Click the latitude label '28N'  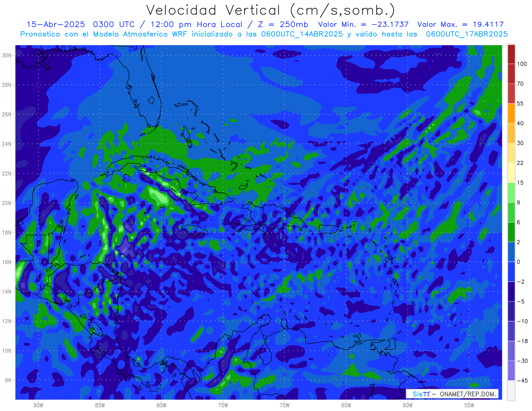pos(7,85)
